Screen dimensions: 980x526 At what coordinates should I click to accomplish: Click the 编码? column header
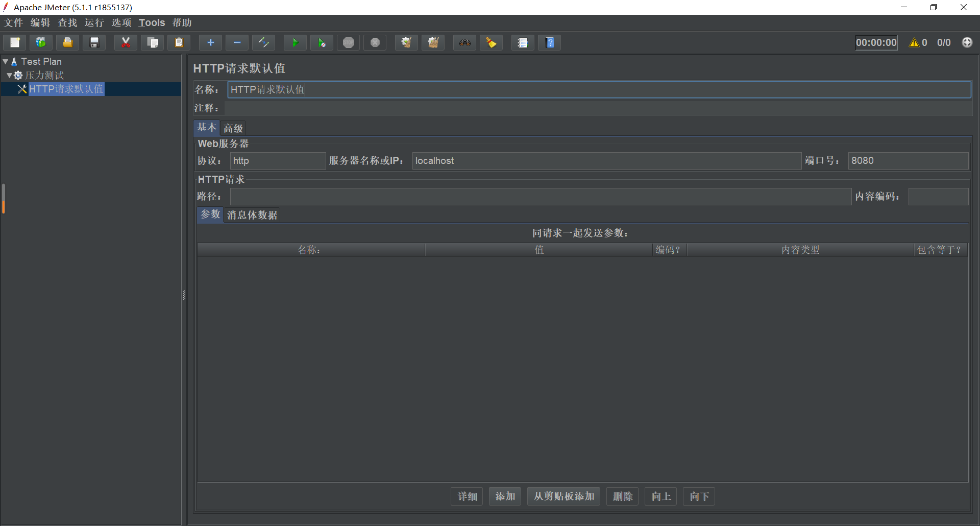[670, 250]
